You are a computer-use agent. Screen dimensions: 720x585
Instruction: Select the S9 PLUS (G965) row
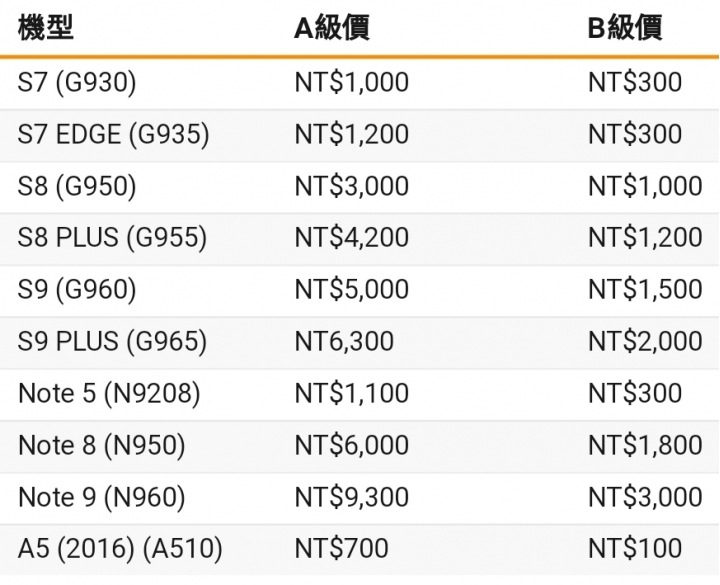pyautogui.click(x=360, y=342)
